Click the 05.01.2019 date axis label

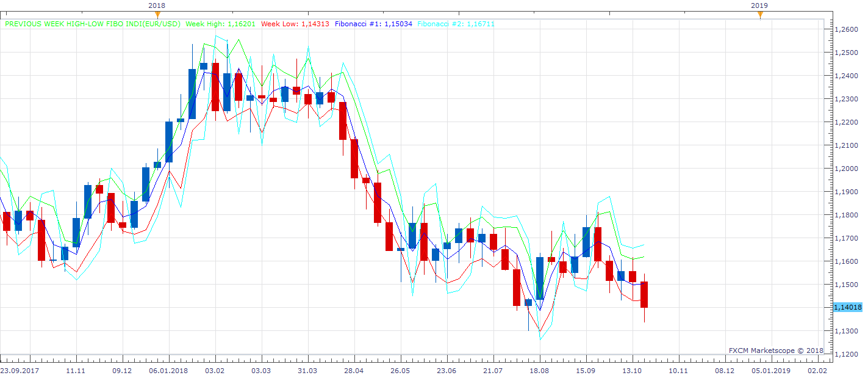tap(771, 371)
